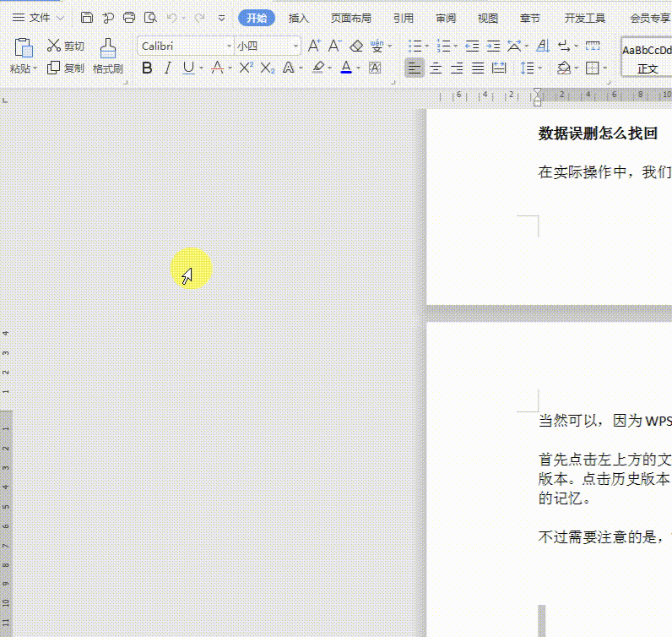Toggle Strikethrough formatting
This screenshot has height=637, width=672.
pos(217,68)
